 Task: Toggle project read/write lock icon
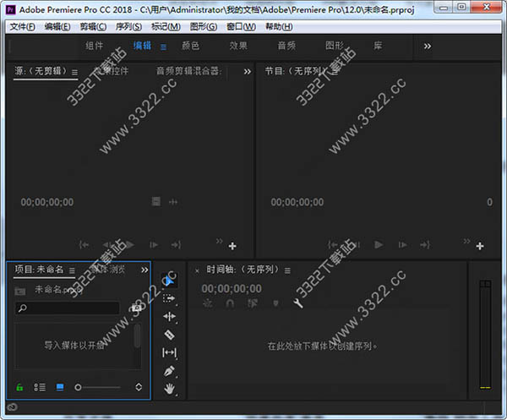point(19,387)
